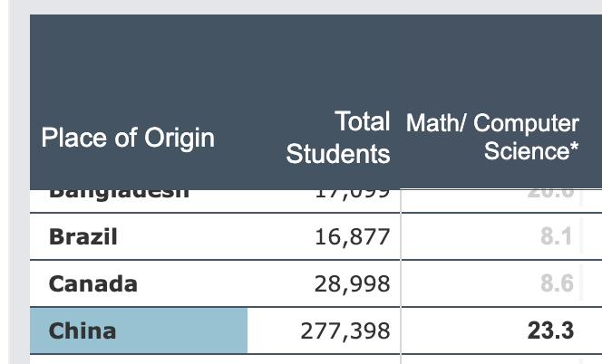Click the empty dark banner above column titles
The height and width of the screenshot is (364, 602).
(x=308, y=54)
